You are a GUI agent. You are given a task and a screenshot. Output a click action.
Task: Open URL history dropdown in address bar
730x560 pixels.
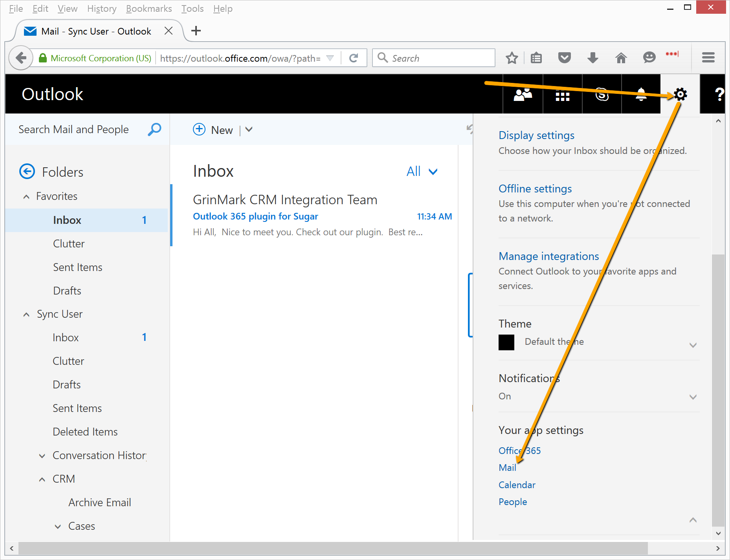330,58
